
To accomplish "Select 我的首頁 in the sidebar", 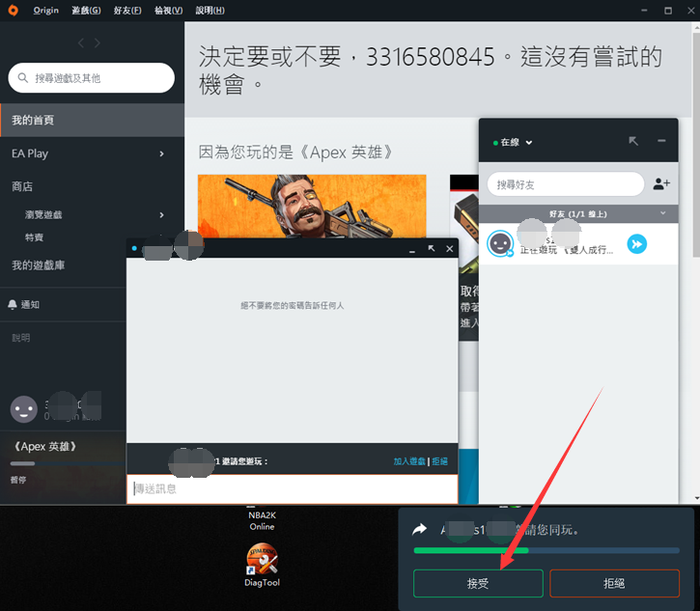I will click(92, 120).
